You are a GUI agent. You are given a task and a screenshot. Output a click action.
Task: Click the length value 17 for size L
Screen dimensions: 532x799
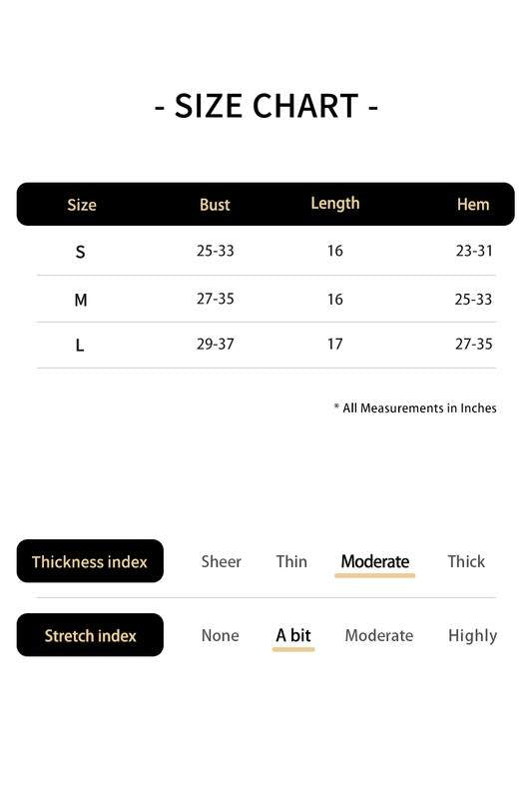pyautogui.click(x=334, y=344)
